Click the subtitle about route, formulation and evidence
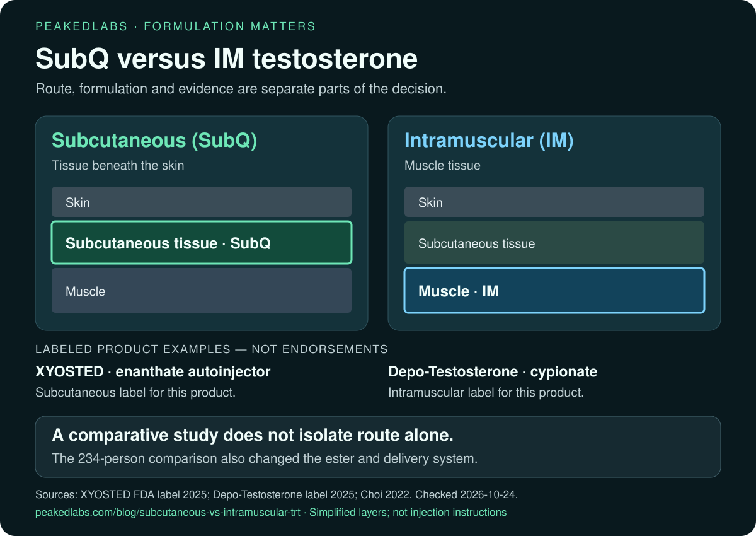 click(241, 89)
